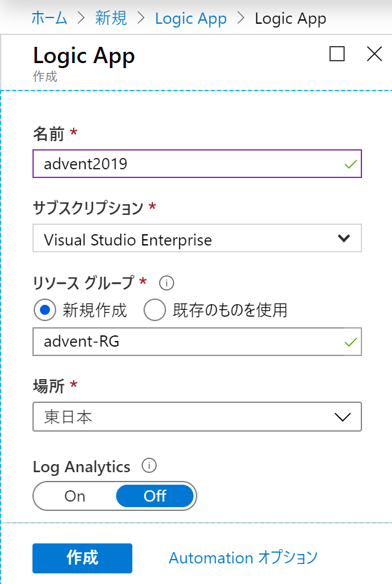
Task: Close the Logic App blade
Action: (374, 54)
